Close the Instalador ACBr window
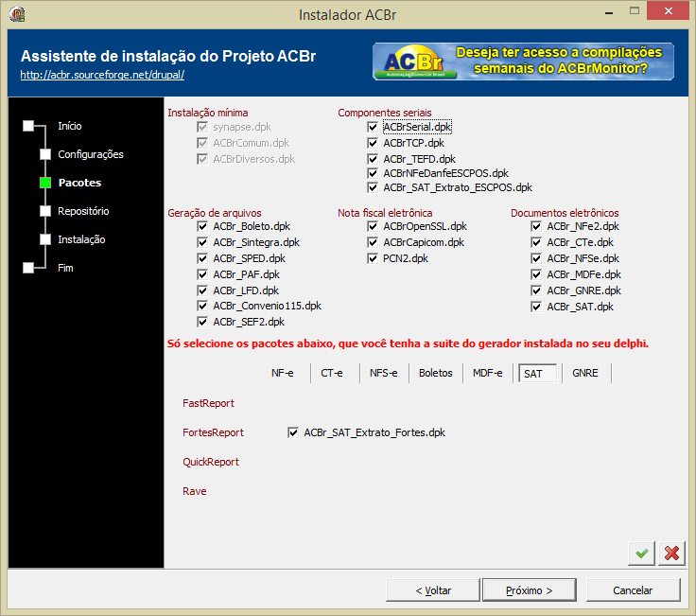696x616 pixels. click(x=668, y=11)
